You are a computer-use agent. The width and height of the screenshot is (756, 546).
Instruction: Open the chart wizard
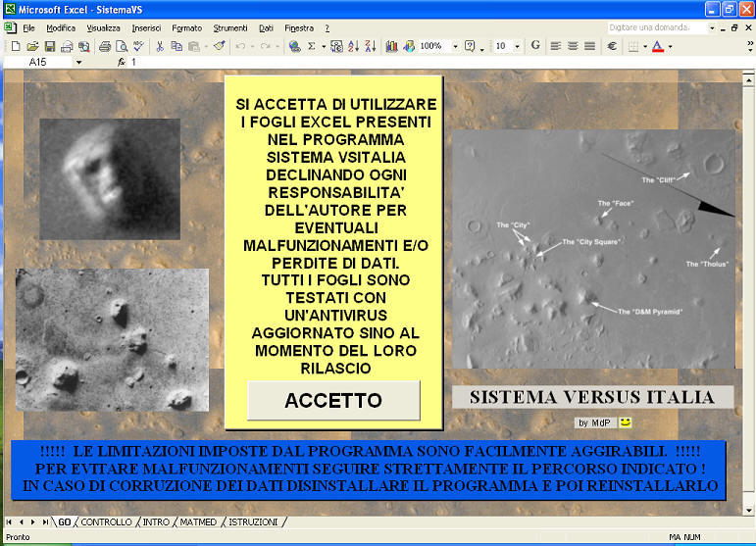coord(391,46)
